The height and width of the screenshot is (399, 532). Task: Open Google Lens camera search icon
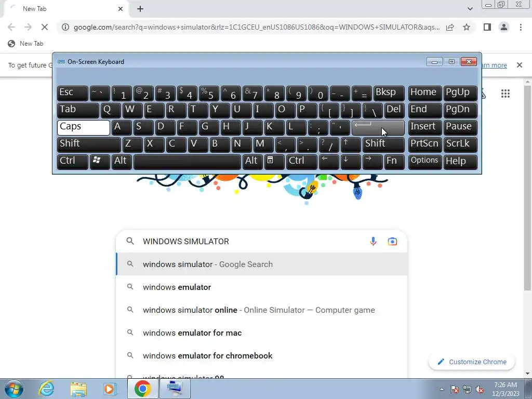pos(392,241)
